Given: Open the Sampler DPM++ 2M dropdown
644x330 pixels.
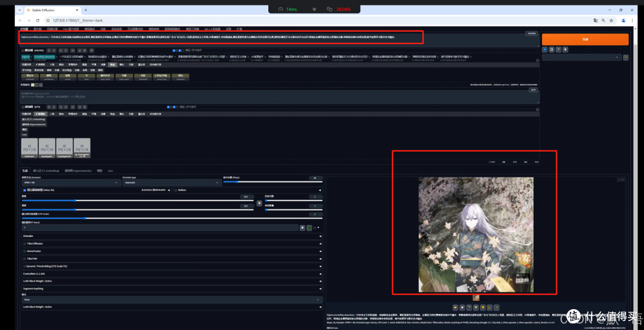Looking at the screenshot, I should point(71,183).
